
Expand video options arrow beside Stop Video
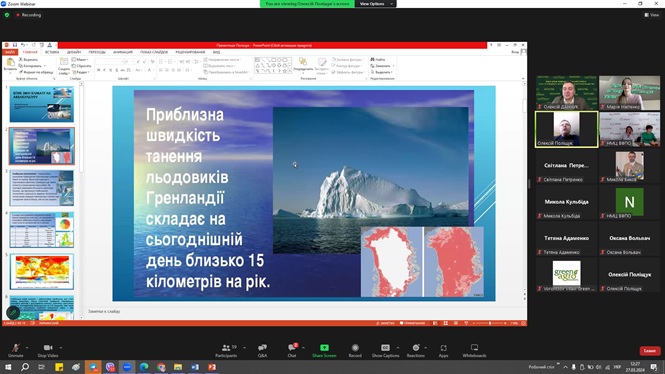[61, 348]
